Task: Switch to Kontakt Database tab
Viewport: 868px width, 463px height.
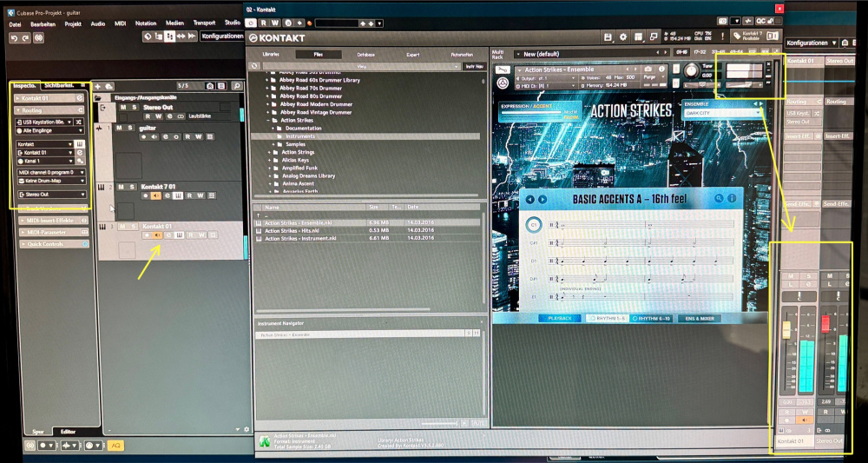Action: (x=365, y=55)
